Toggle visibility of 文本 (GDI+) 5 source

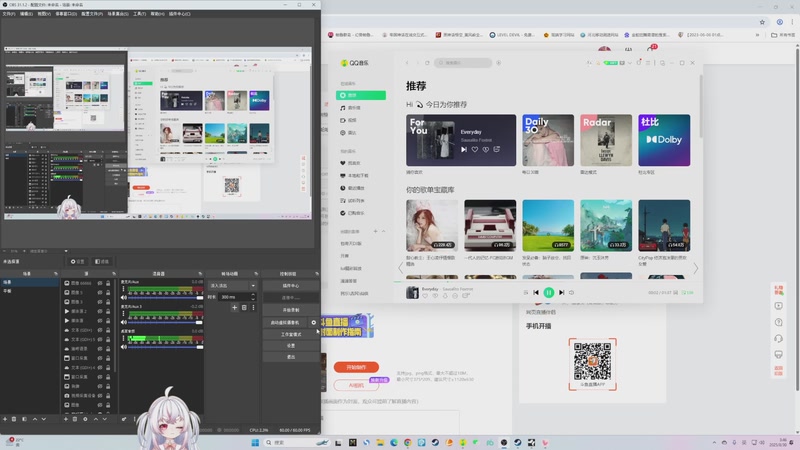(x=100, y=339)
